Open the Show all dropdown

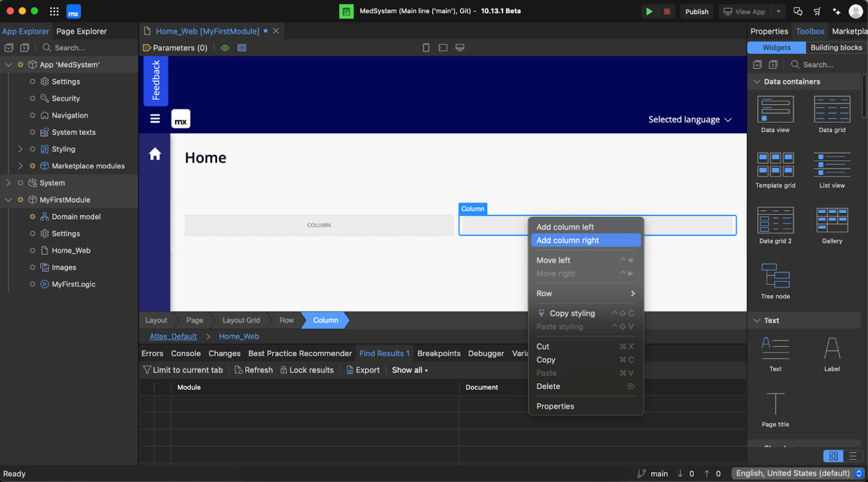[x=409, y=370]
